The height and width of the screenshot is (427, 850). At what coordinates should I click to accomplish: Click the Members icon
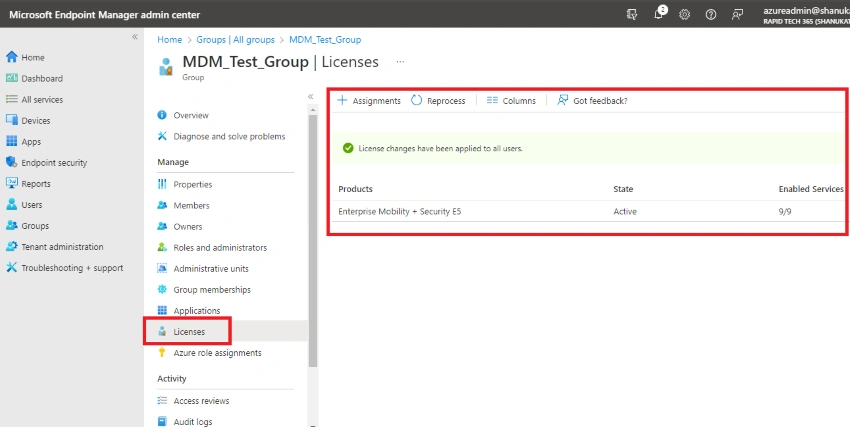[162, 205]
